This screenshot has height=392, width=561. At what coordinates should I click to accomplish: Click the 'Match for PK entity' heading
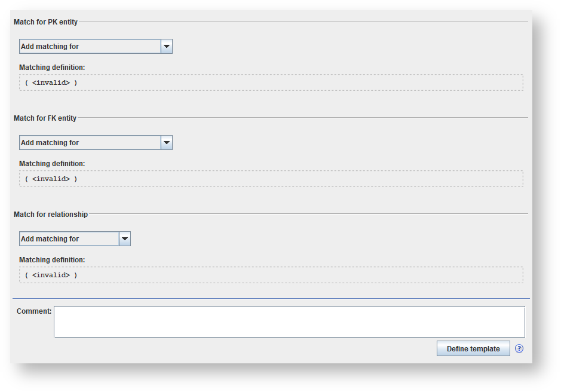coord(46,22)
